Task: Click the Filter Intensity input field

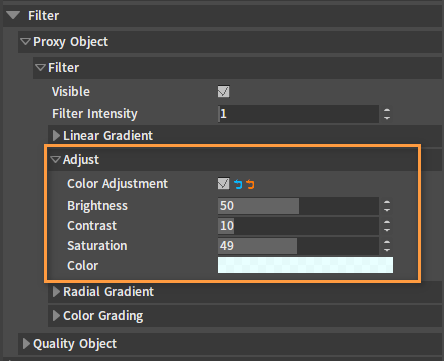Action: (298, 114)
